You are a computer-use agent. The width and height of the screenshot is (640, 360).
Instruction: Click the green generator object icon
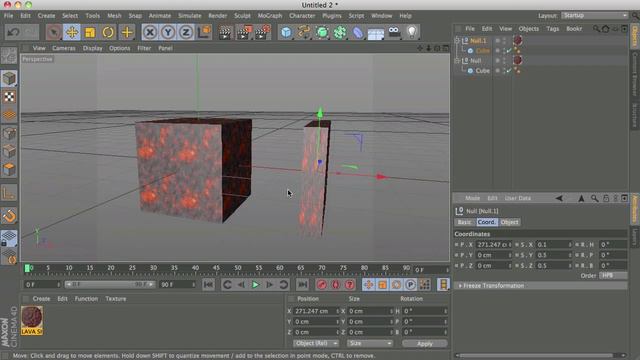coord(322,32)
